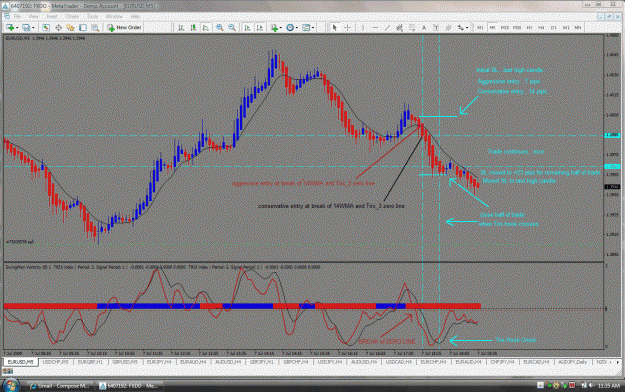Select the Andrews pitchfork tool
Viewport: 625px width, 392px height.
(x=448, y=28)
